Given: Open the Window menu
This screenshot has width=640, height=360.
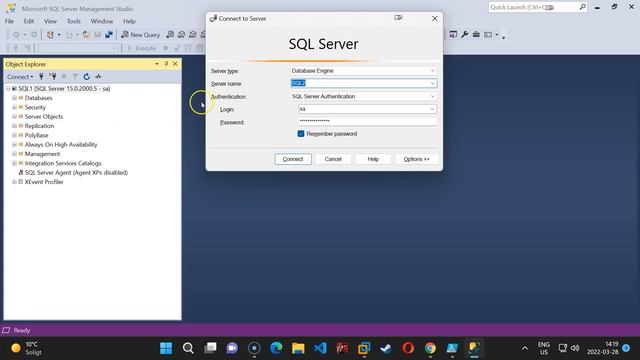Looking at the screenshot, I should pyautogui.click(x=102, y=21).
